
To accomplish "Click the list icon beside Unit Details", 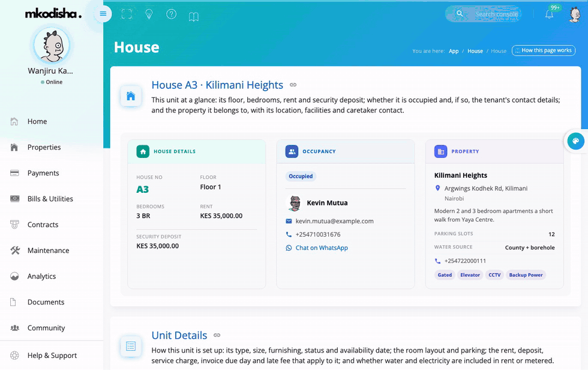I will pos(131,346).
